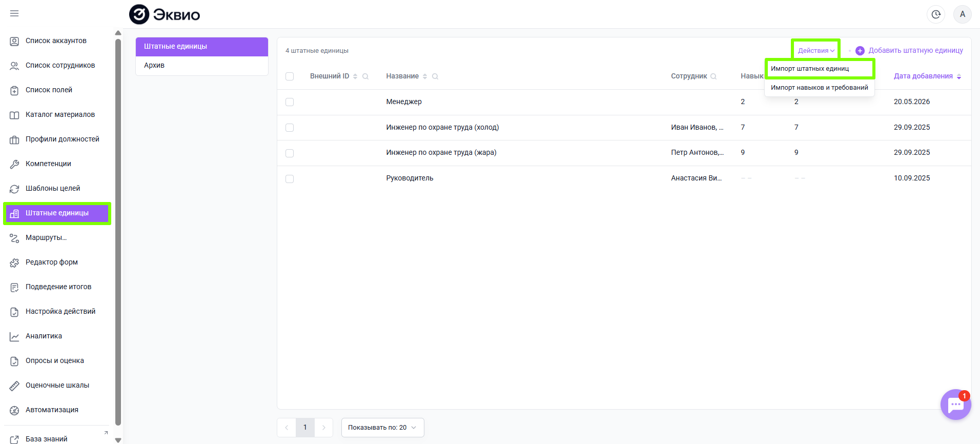Click the employee cell Анастасия Ви…
980x444 pixels.
(x=696, y=178)
